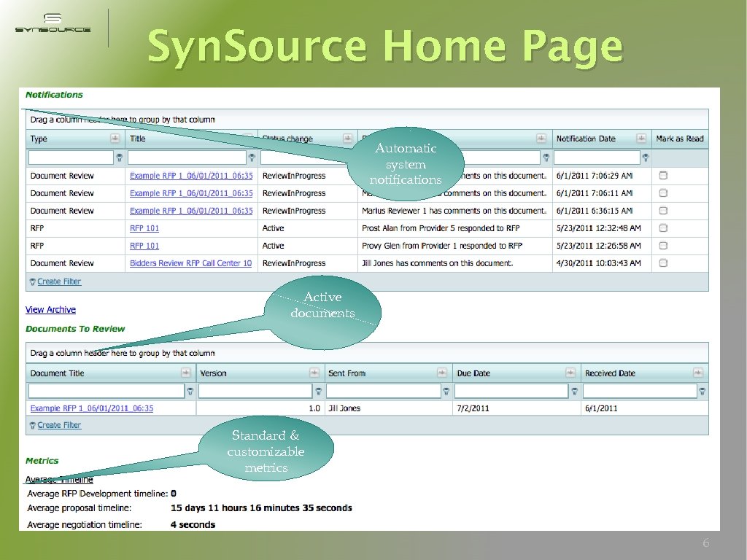Image resolution: width=747 pixels, height=560 pixels.
Task: Select 'Jill Jones' Sent From cell
Action: (x=388, y=408)
